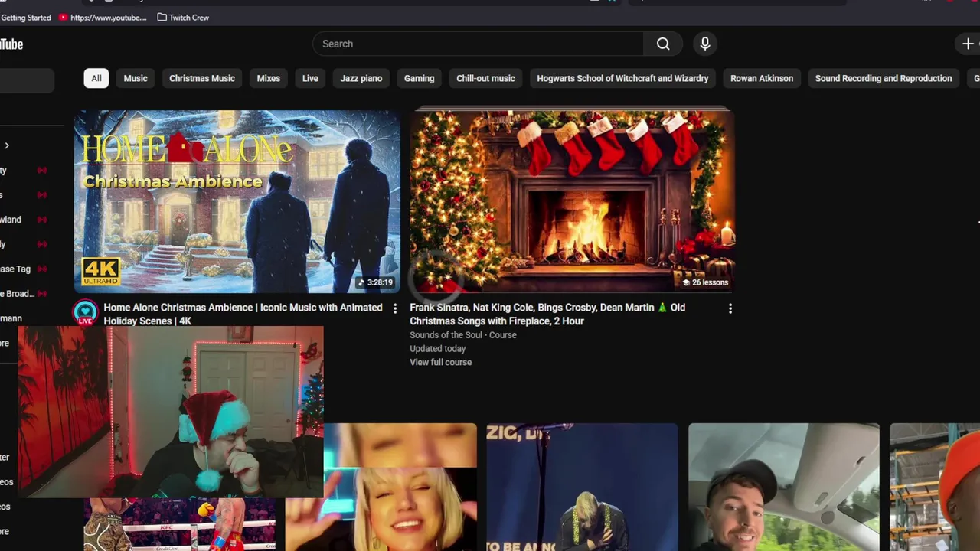This screenshot has height=551, width=980.
Task: Focus the YouTube search field
Action: [x=479, y=44]
